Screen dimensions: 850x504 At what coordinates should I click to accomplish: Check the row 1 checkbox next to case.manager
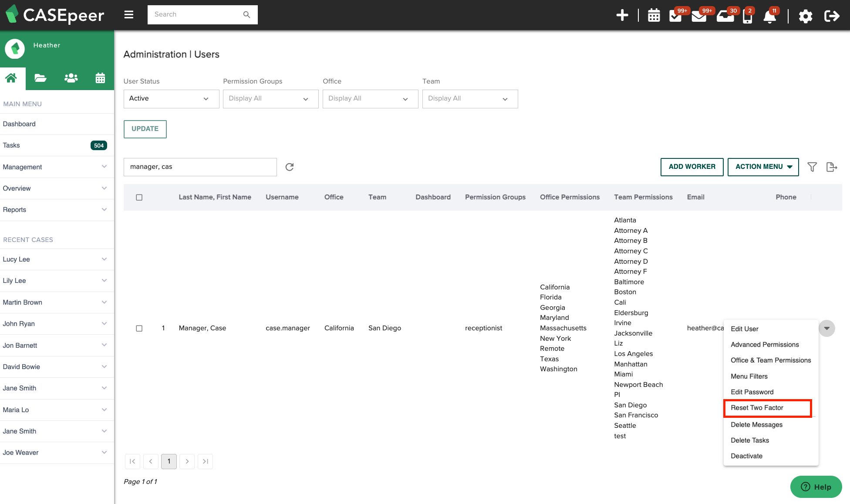[x=139, y=328]
